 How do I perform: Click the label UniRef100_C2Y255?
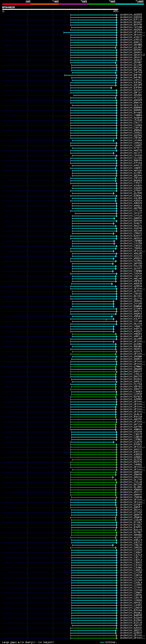click(x=131, y=572)
